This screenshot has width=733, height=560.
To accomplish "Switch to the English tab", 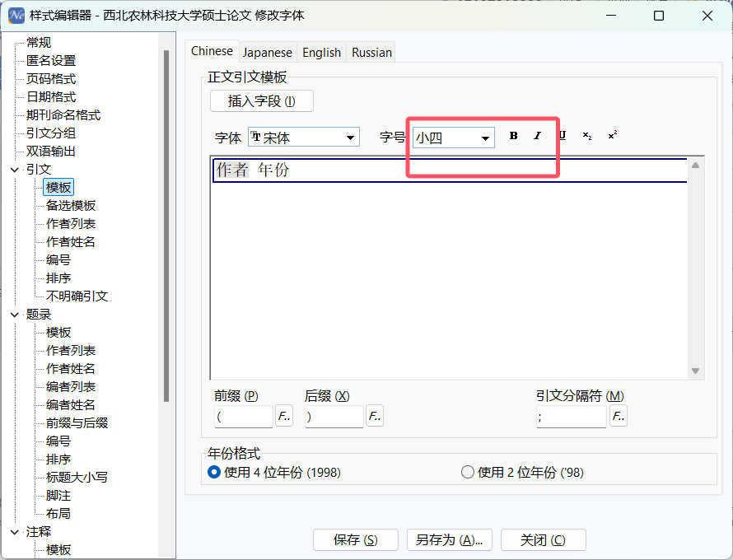I will click(322, 53).
